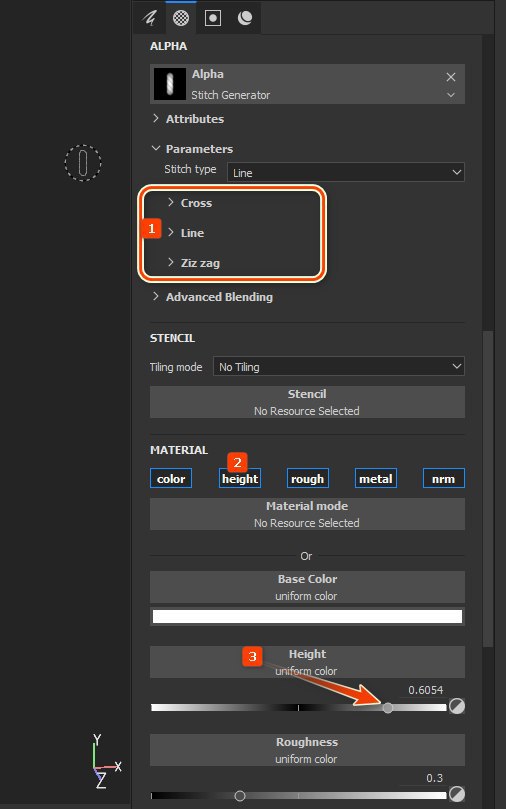Toggle the color channel

coord(171,478)
